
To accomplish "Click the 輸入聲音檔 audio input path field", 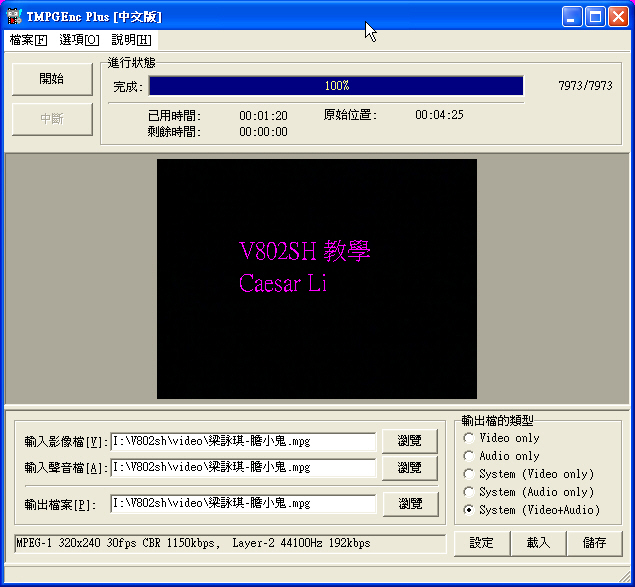I will [x=243, y=467].
